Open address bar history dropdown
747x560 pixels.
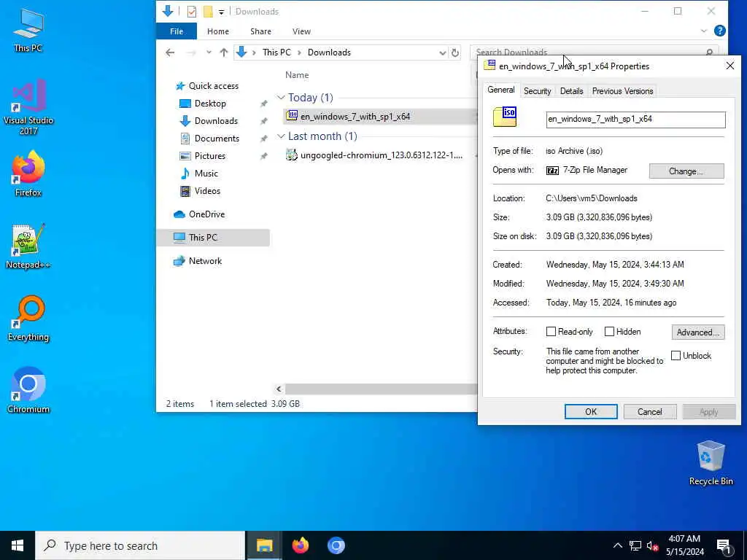coord(443,52)
